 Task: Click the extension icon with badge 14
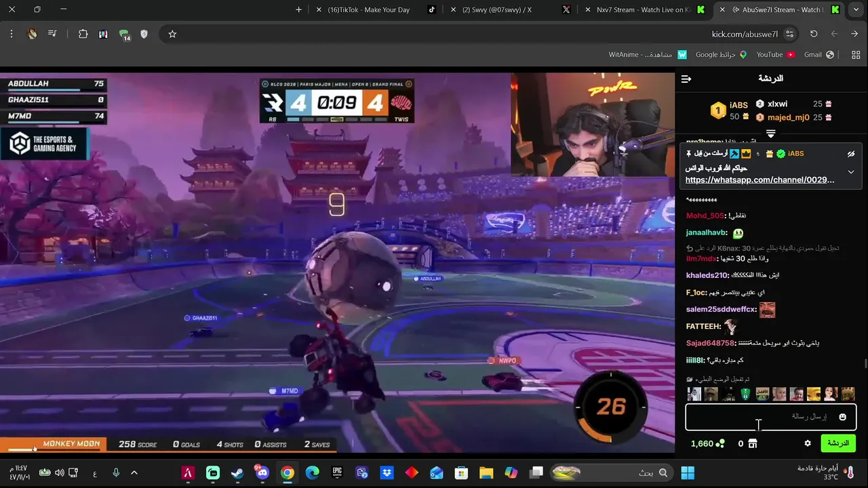click(124, 35)
